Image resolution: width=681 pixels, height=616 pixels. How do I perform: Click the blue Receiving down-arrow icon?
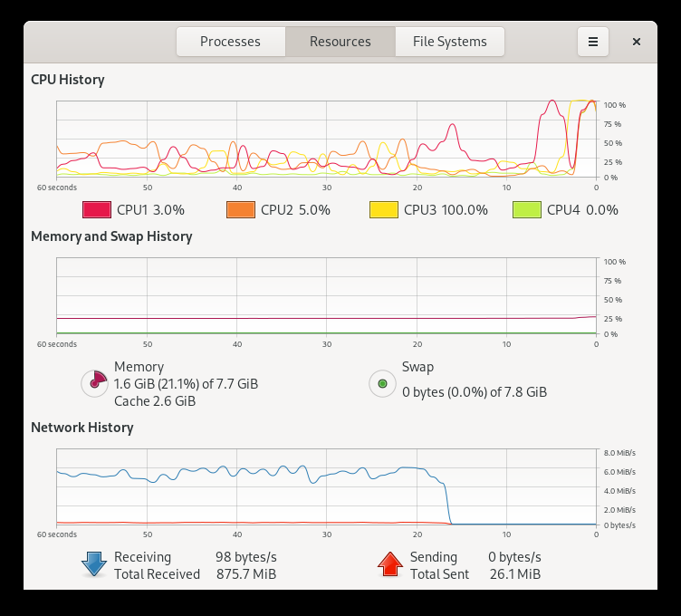94,564
